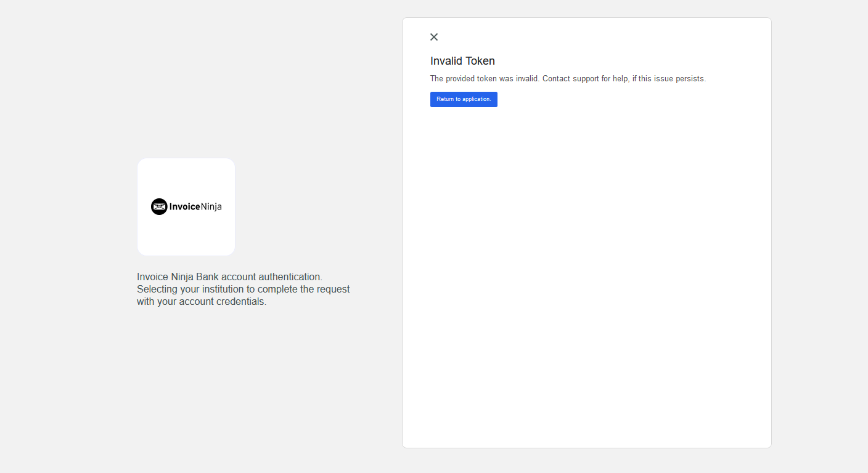Click inside the authentication results pane
868x473 pixels.
click(586, 277)
